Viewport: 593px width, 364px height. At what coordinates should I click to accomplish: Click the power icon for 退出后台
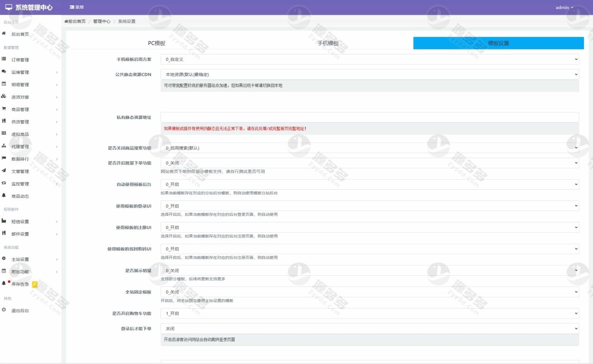point(4,310)
